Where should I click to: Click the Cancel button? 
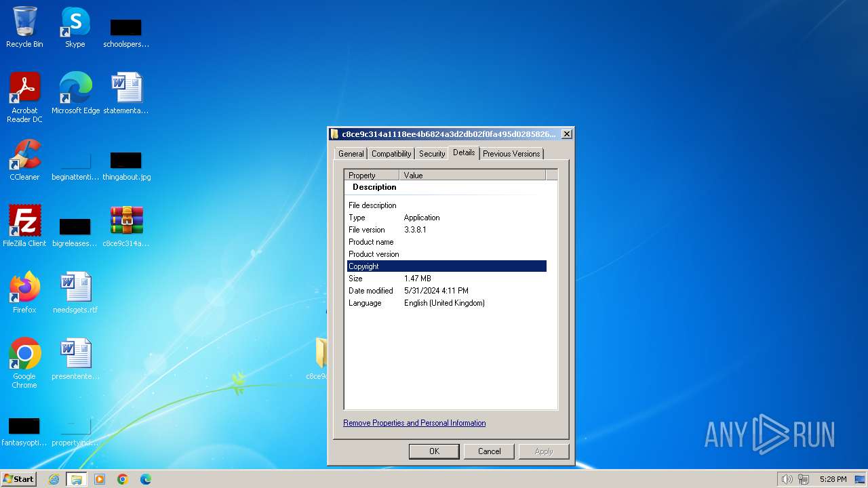coord(489,451)
